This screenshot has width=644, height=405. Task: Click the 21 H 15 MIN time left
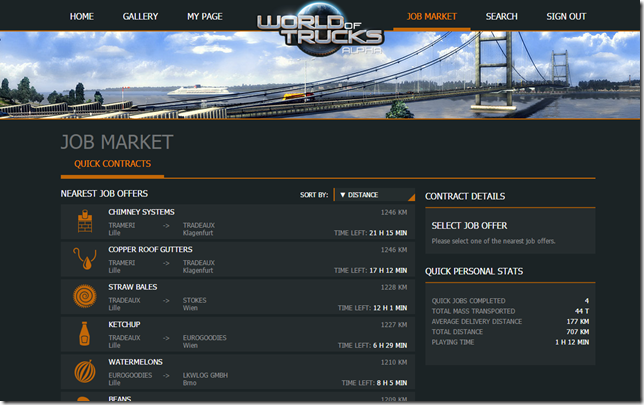click(388, 233)
